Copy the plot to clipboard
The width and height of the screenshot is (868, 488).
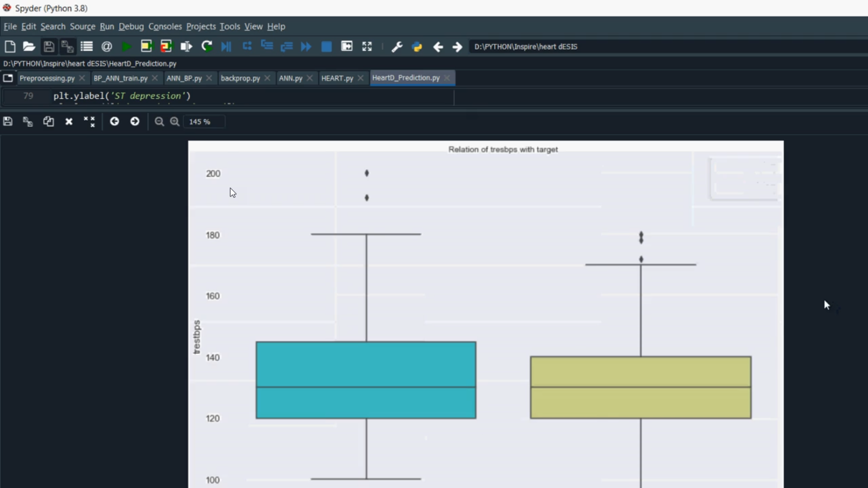point(49,121)
